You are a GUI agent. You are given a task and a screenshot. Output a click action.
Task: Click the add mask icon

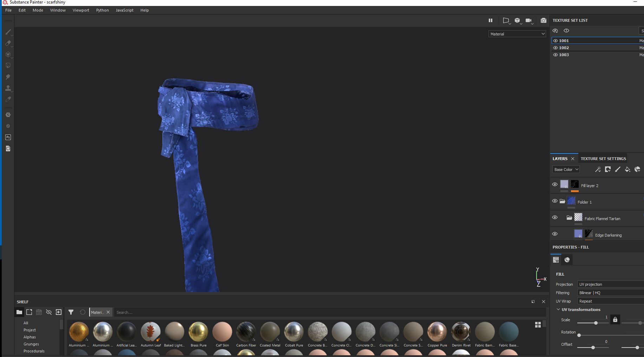(x=608, y=170)
